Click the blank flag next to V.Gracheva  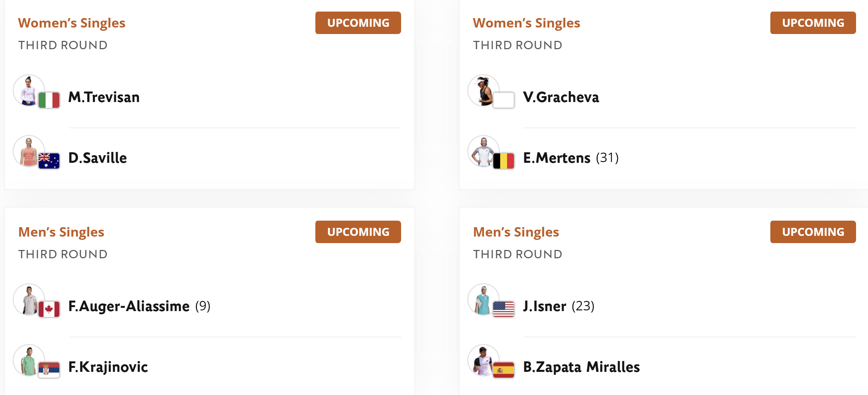pyautogui.click(x=503, y=100)
